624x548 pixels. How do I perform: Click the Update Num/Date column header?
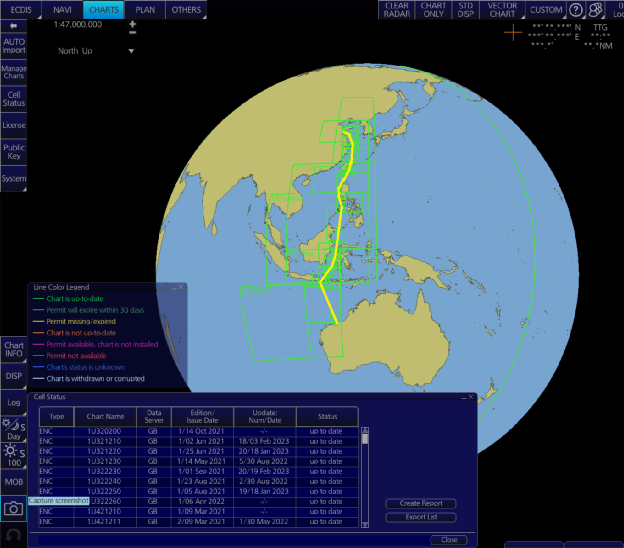pos(265,416)
